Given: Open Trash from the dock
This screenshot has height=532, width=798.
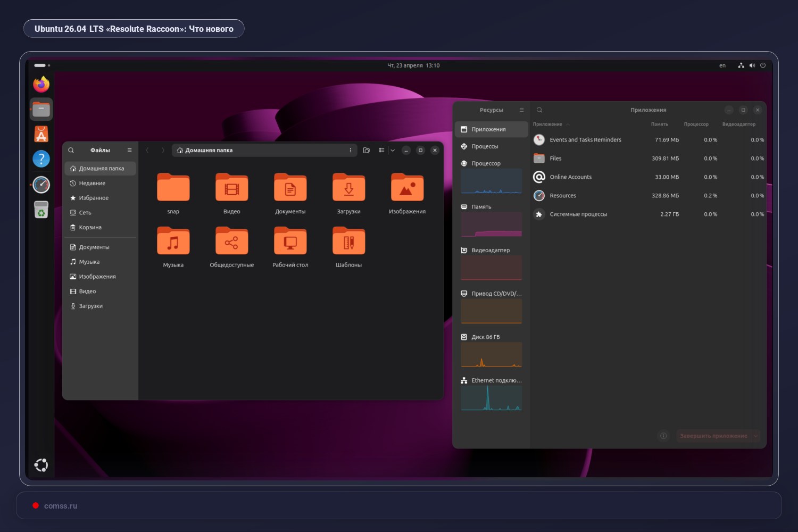Looking at the screenshot, I should pos(41,210).
